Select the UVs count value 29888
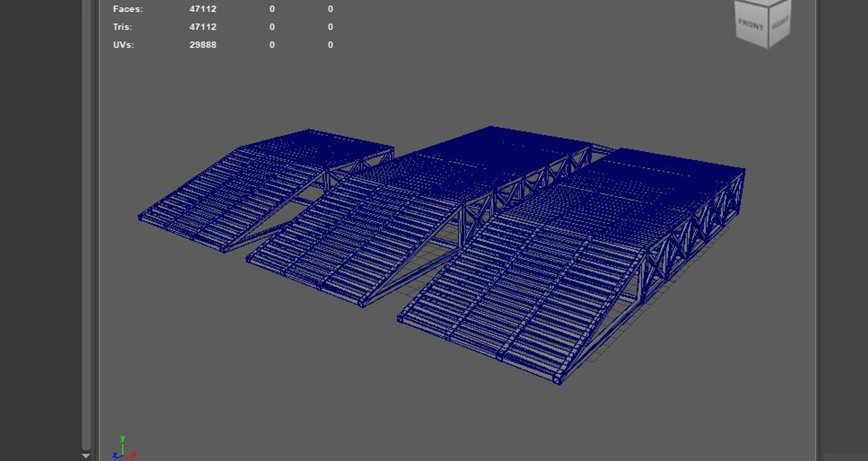 pos(203,45)
